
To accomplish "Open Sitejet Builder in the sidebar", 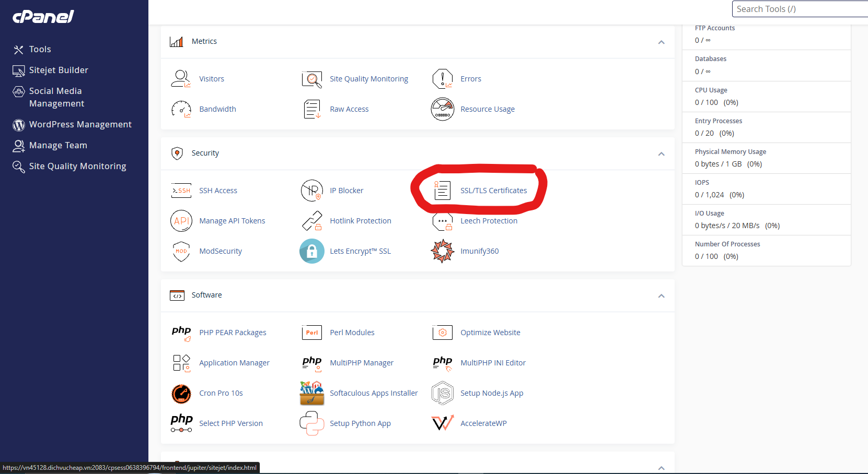I will point(51,70).
